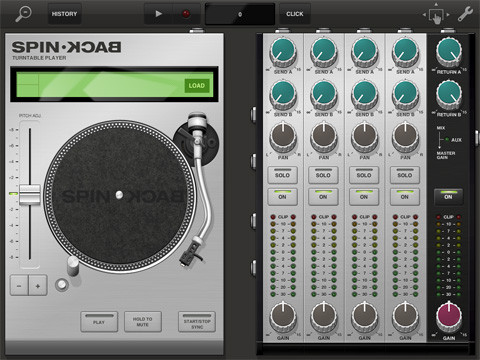Screen dimensions: 480x360
Task: Click the small round button below platter
Action: coord(62,284)
